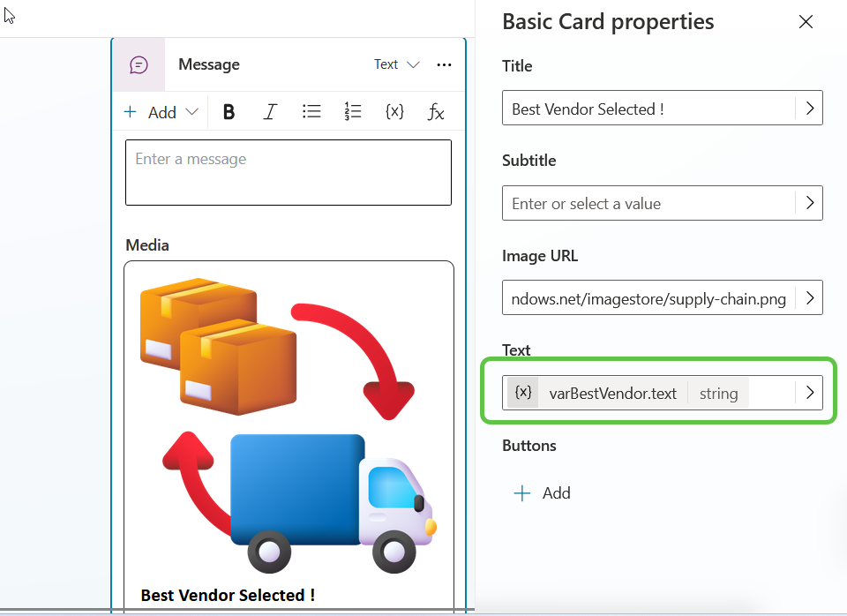Expand the Image URL field chevron

click(x=809, y=297)
